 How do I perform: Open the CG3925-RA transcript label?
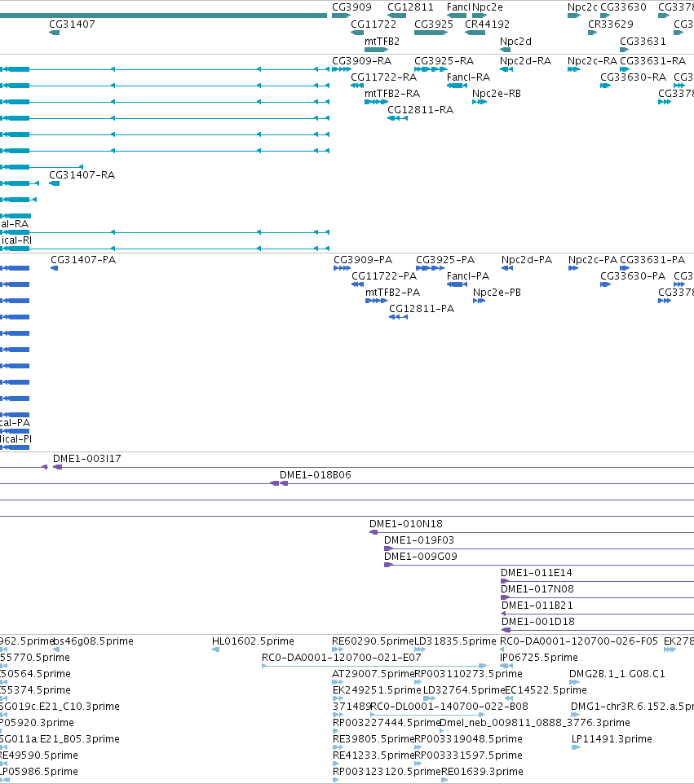pyautogui.click(x=444, y=61)
